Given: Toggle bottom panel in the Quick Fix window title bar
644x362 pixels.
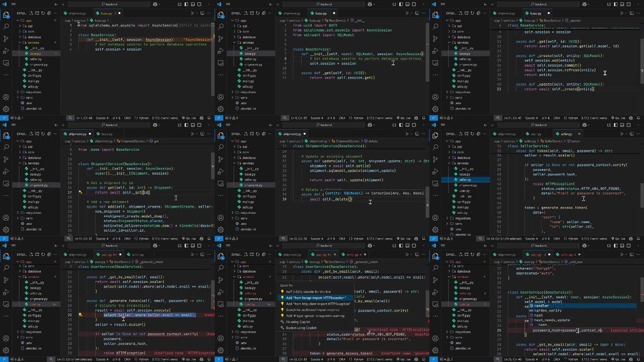Looking at the screenshot, I should (407, 246).
